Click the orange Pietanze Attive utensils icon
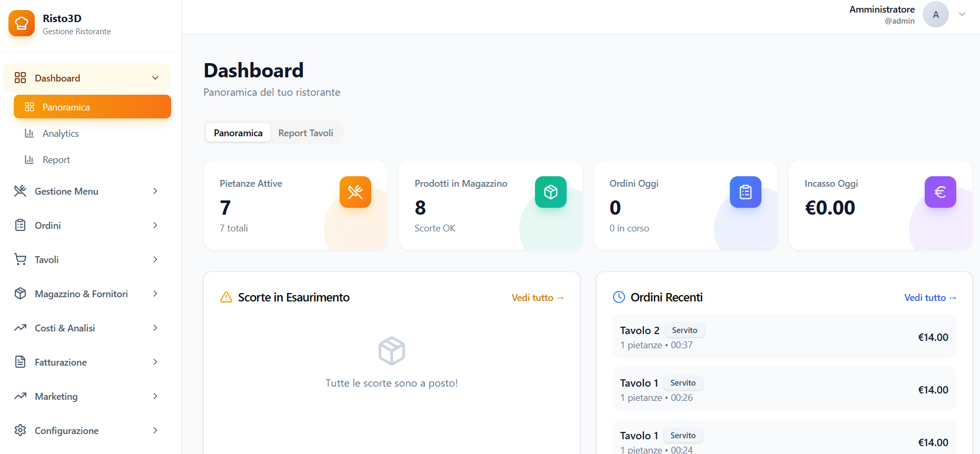 (x=355, y=192)
